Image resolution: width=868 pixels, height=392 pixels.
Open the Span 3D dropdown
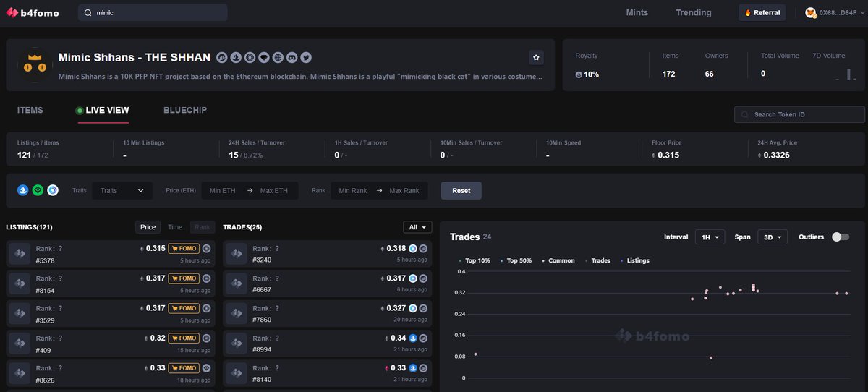tap(773, 237)
